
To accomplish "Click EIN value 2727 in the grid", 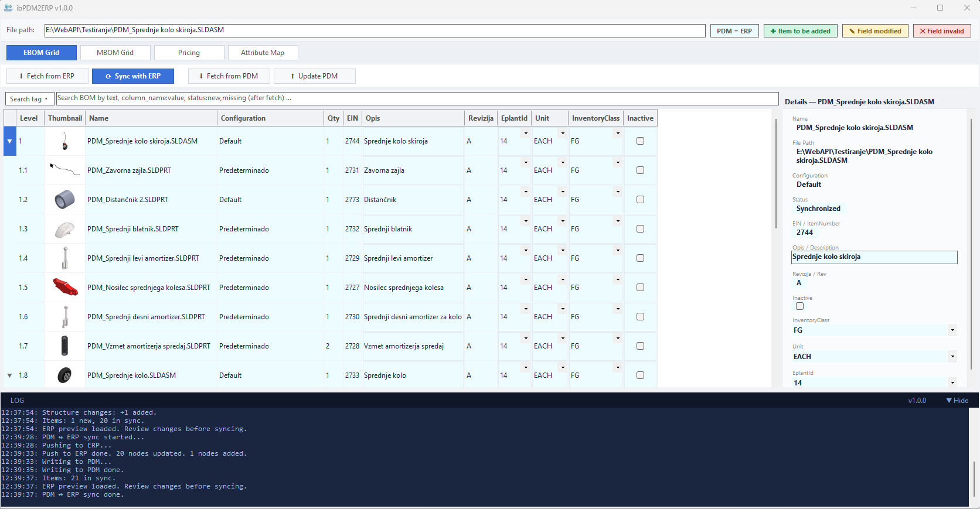I will click(352, 288).
